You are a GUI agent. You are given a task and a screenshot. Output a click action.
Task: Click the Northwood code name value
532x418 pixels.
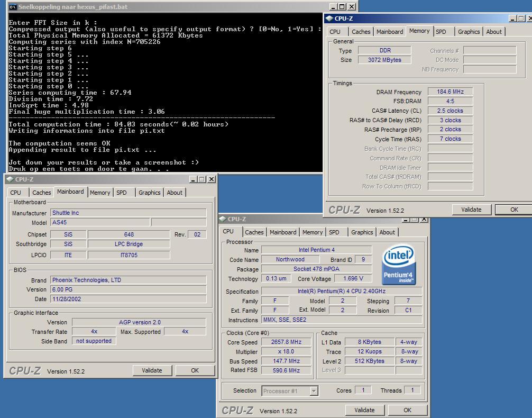tap(290, 259)
